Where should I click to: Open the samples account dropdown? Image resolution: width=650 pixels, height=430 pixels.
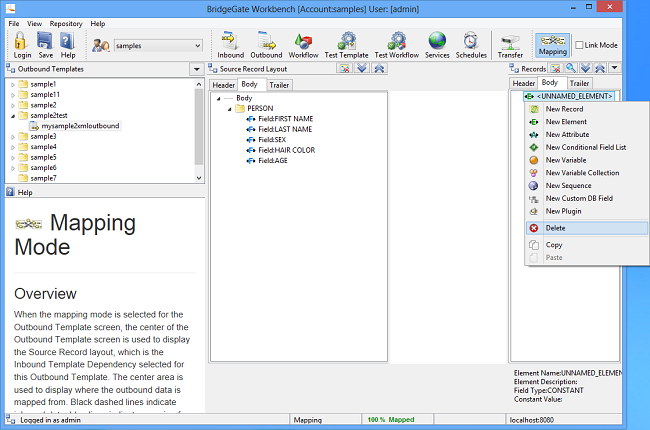point(198,46)
